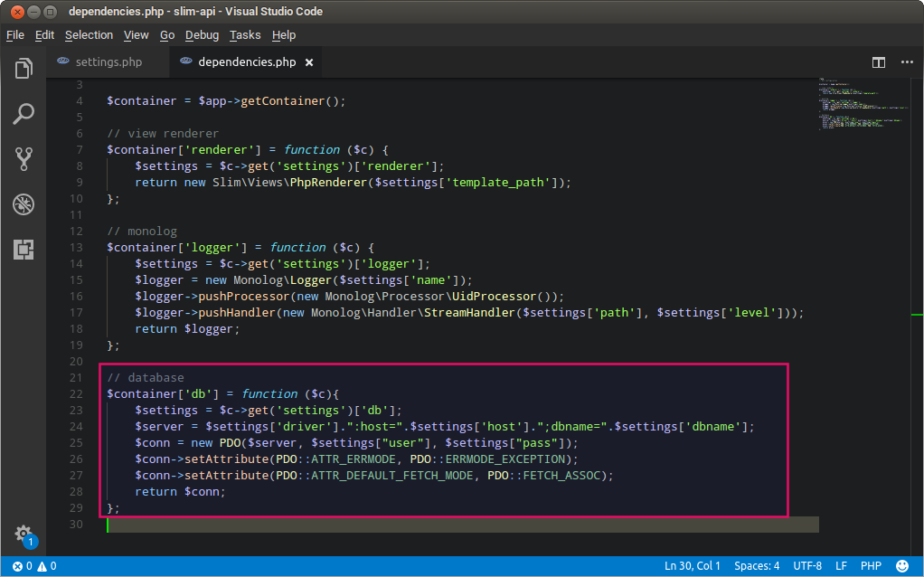Image resolution: width=924 pixels, height=577 pixels.
Task: Open the Tasks menu
Action: [244, 35]
